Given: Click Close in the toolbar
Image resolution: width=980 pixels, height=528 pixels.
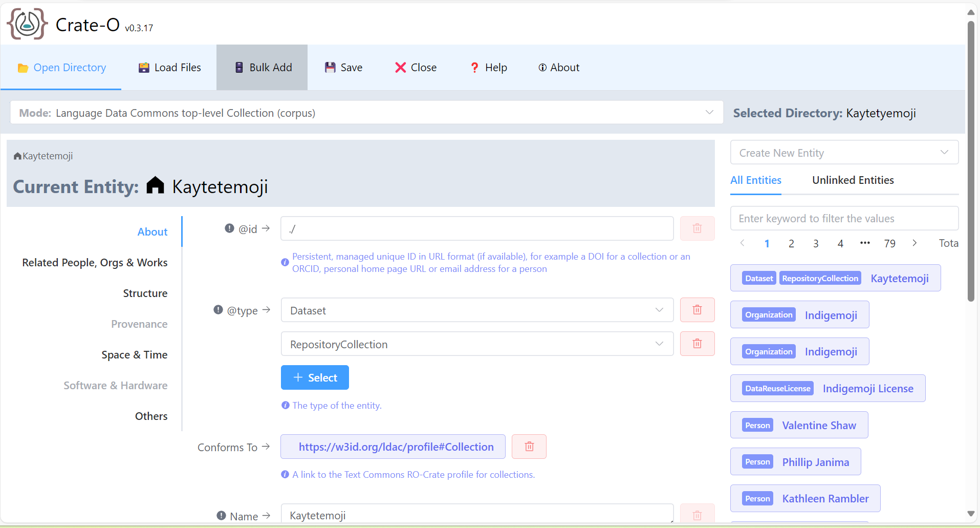Looking at the screenshot, I should 416,68.
